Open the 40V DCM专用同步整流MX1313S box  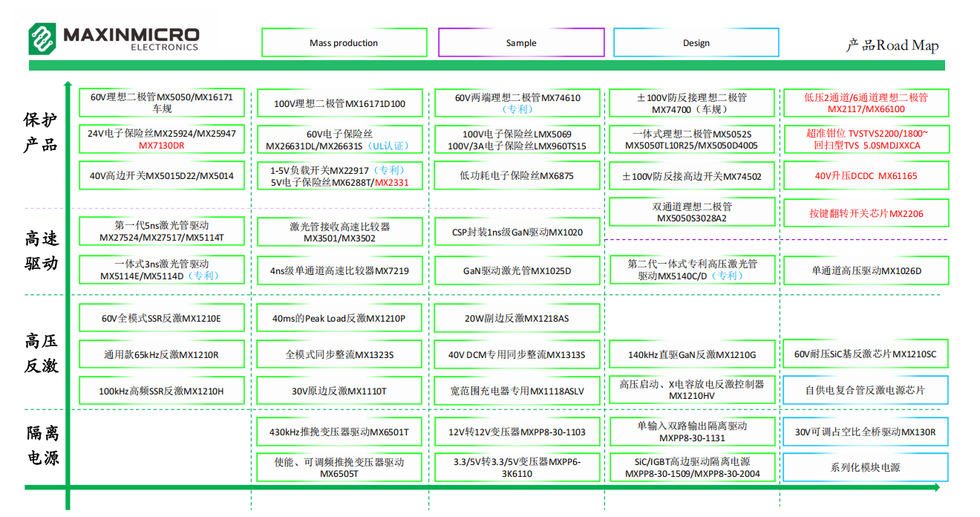(x=517, y=354)
